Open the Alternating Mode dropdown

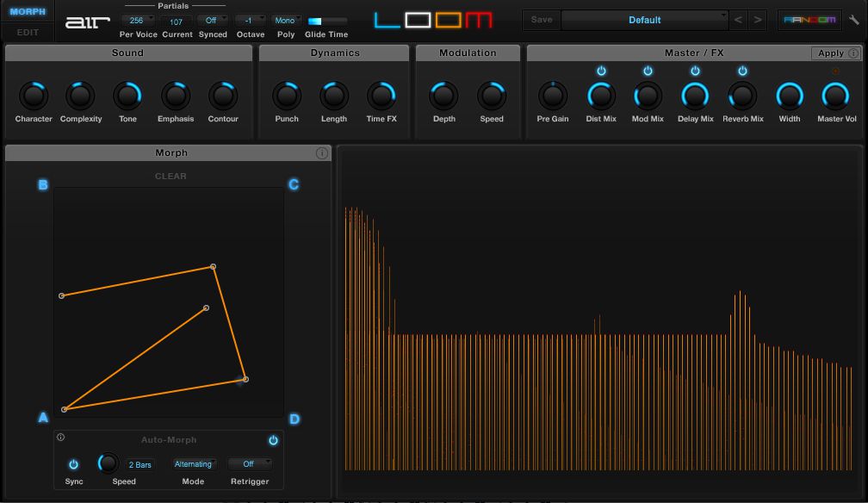pos(193,464)
